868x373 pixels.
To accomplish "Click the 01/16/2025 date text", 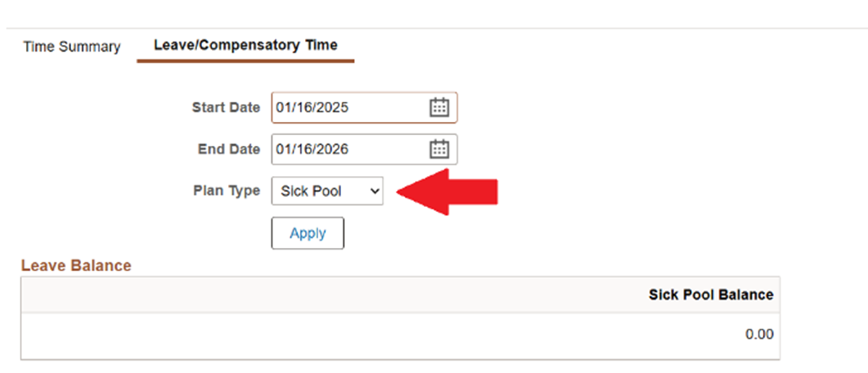I will [x=312, y=108].
